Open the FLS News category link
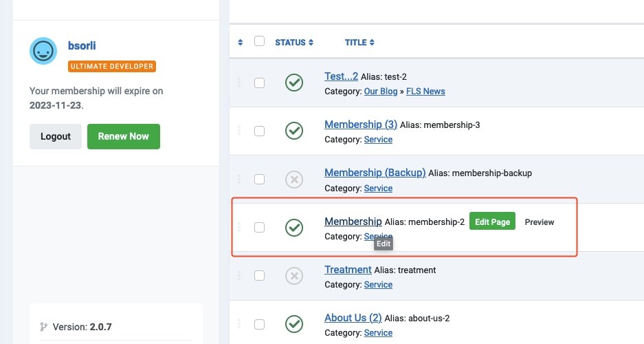Screen dimensions: 644x344 (x=425, y=92)
